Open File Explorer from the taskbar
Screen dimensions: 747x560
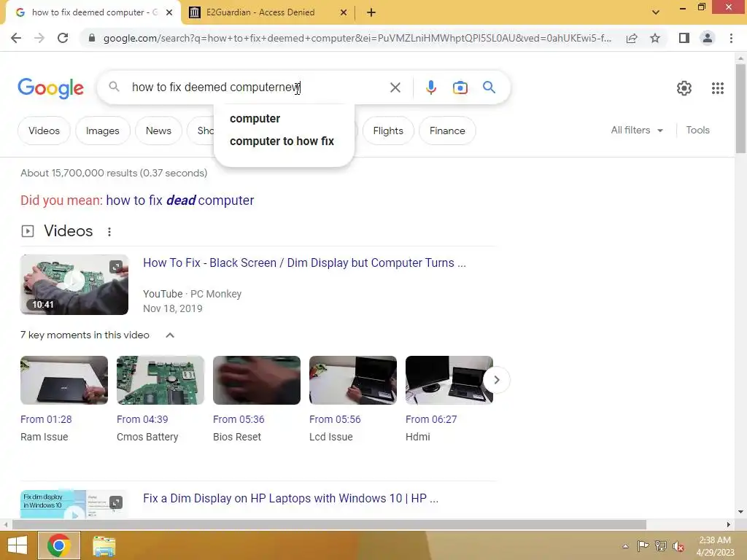104,546
